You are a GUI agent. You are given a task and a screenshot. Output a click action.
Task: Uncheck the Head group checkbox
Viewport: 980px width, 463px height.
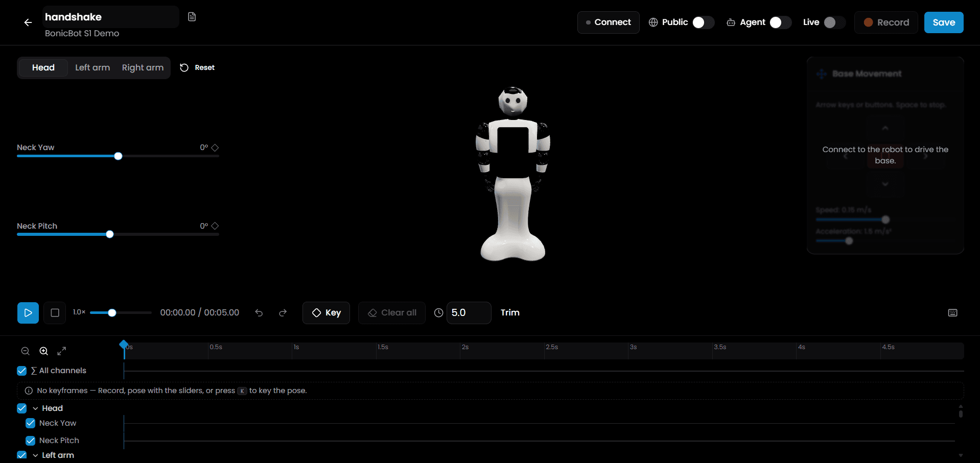tap(21, 408)
